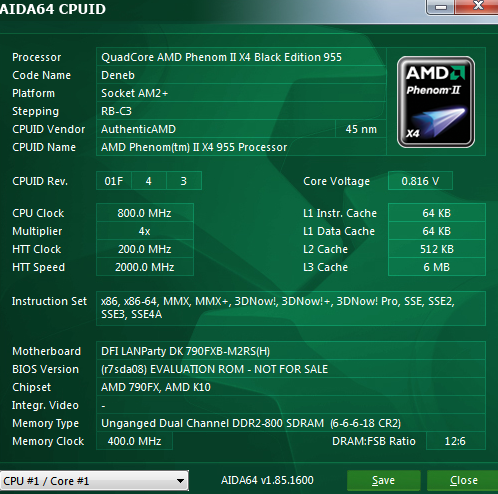Viewport: 498px width, 494px height.
Task: Click the 'DRAM:FSB Ratio' label
Action: [374, 441]
